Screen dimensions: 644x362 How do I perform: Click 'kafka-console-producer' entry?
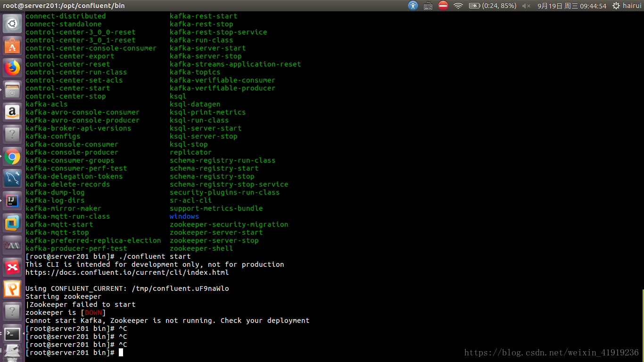point(72,152)
